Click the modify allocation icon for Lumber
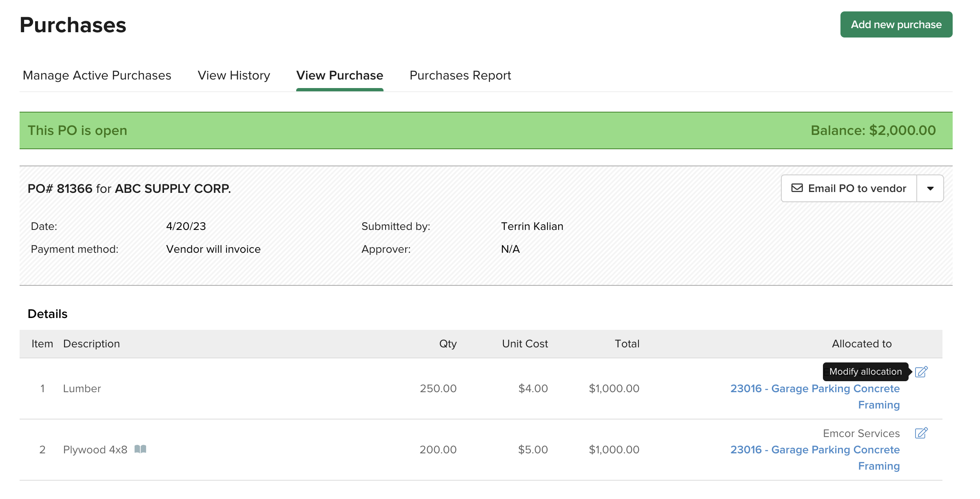 pos(921,372)
